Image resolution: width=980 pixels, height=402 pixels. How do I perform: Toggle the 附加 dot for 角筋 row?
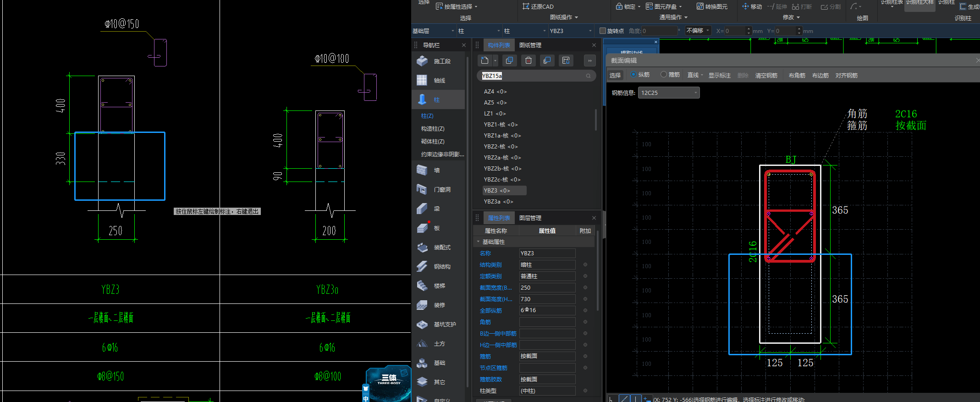click(x=585, y=322)
